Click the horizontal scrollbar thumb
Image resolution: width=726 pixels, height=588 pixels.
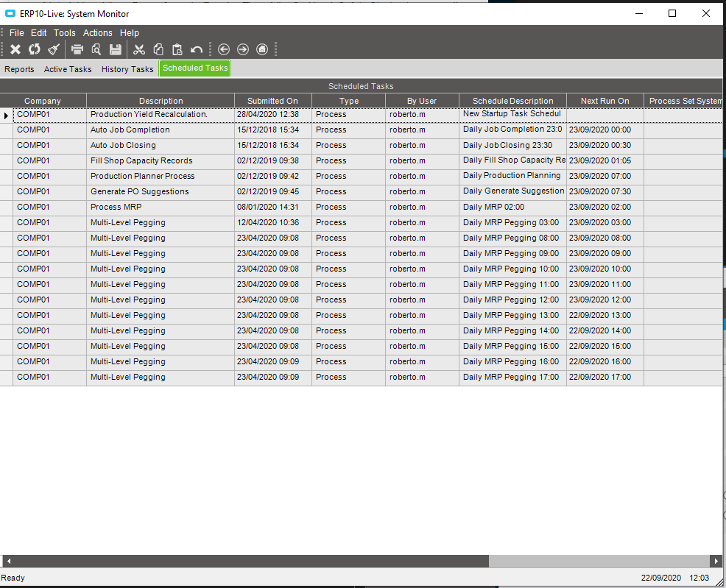[251, 562]
